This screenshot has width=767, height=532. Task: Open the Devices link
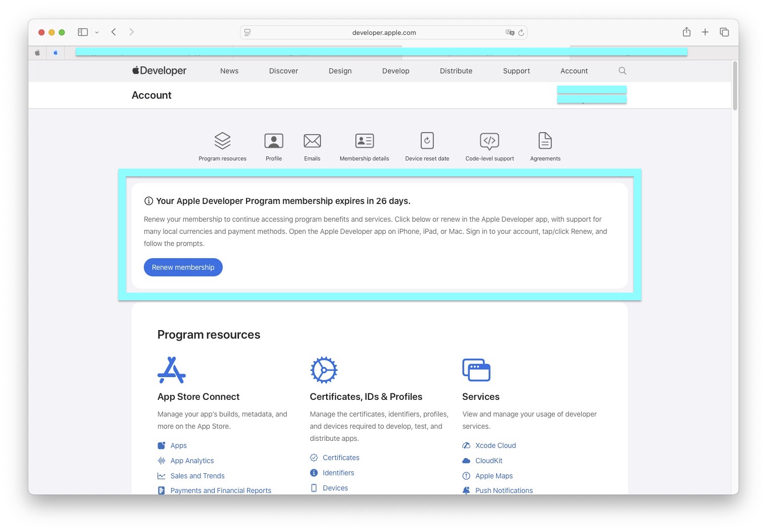[x=336, y=488]
